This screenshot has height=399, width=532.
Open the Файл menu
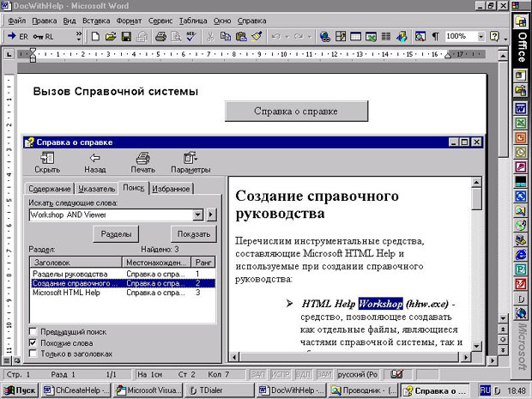16,21
